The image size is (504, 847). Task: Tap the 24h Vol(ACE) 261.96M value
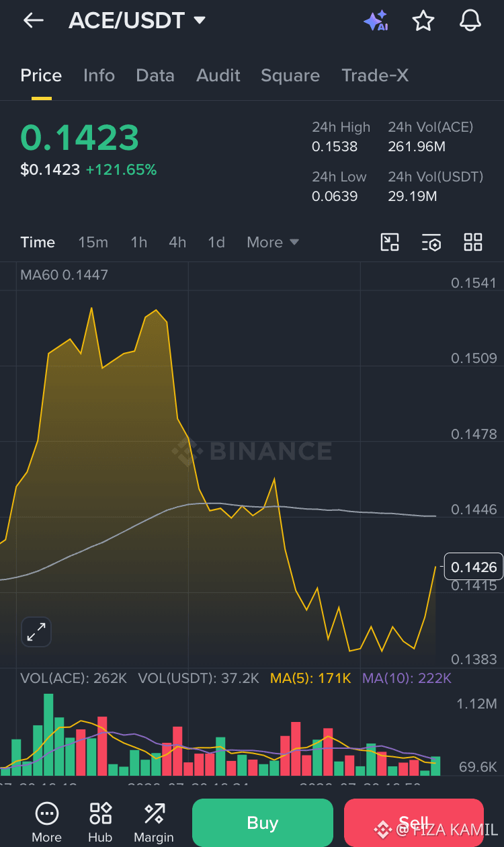click(417, 147)
